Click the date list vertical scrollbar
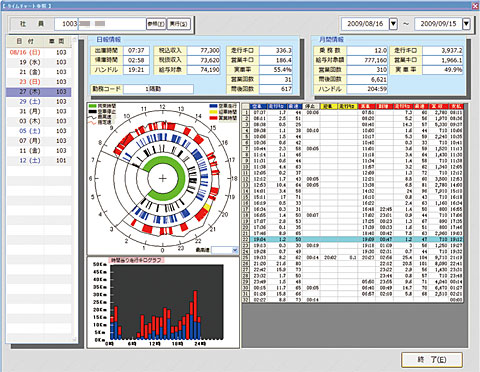The width and height of the screenshot is (480, 372). click(x=75, y=190)
